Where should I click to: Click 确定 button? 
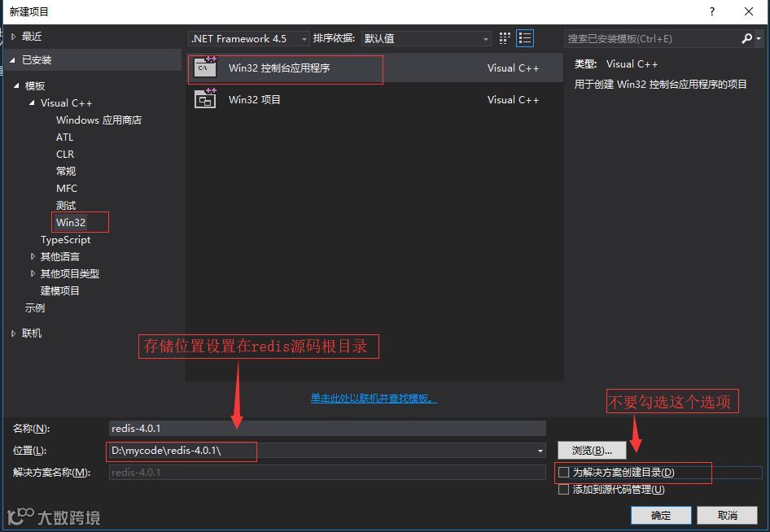661,515
